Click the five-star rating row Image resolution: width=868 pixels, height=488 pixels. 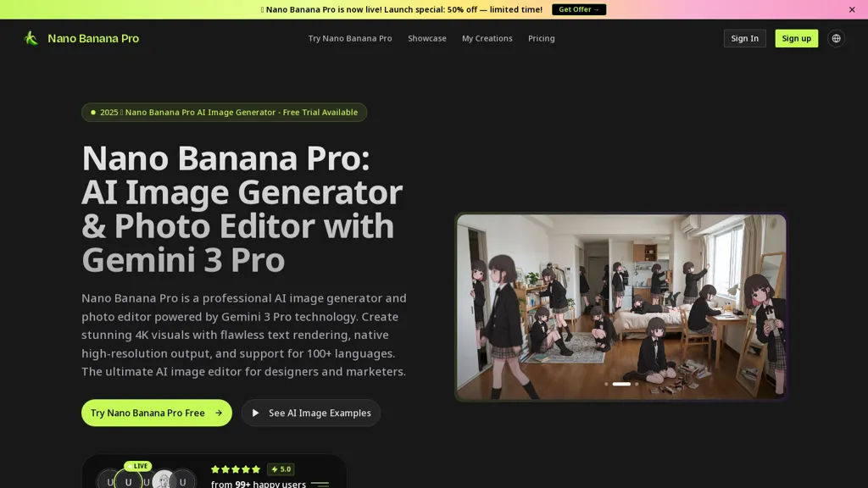pos(236,469)
